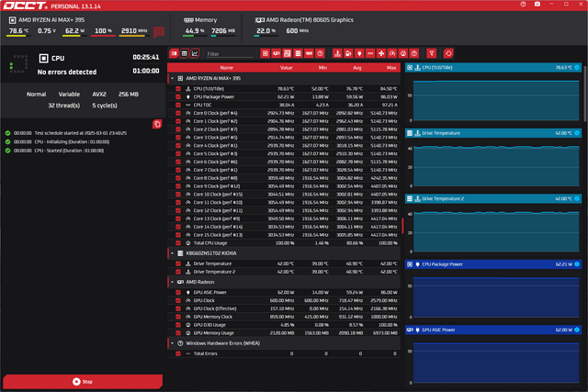Uncheck the Total CPU Usage checkbox
Image resolution: width=588 pixels, height=392 pixels.
click(178, 243)
